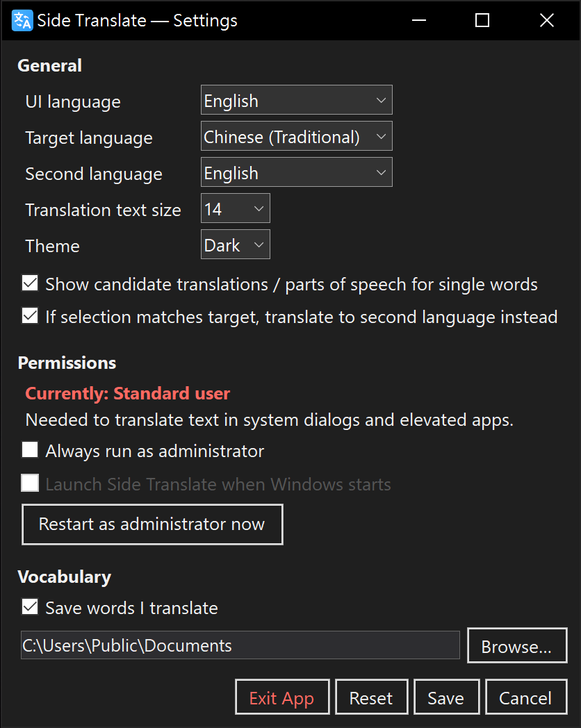This screenshot has width=581, height=728.
Task: Click the 'Needed to translate text in system dialogs' note
Action: (x=270, y=420)
